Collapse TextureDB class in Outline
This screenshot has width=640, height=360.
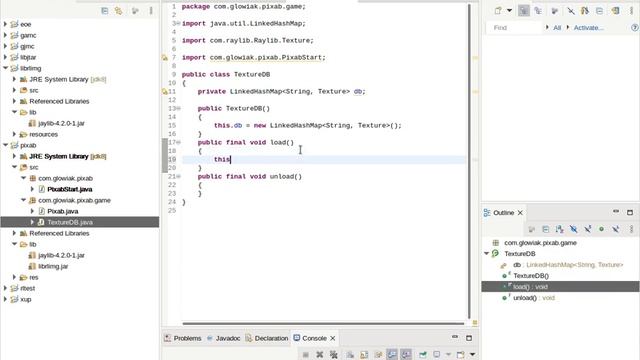click(487, 254)
